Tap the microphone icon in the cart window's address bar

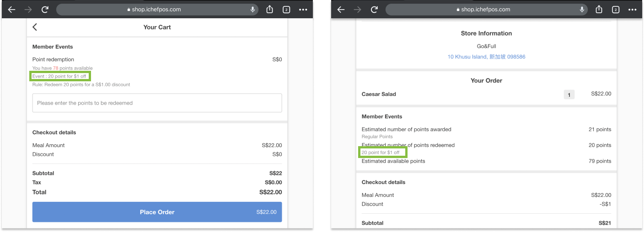click(x=252, y=10)
